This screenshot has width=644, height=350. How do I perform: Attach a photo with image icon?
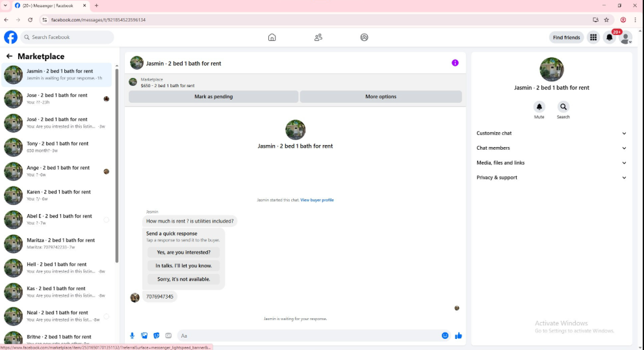(x=144, y=336)
